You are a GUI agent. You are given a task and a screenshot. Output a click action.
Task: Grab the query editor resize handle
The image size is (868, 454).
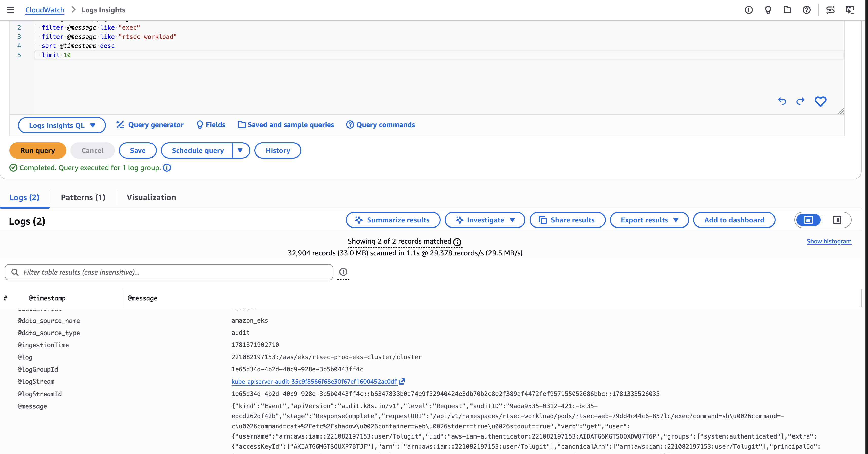click(841, 111)
